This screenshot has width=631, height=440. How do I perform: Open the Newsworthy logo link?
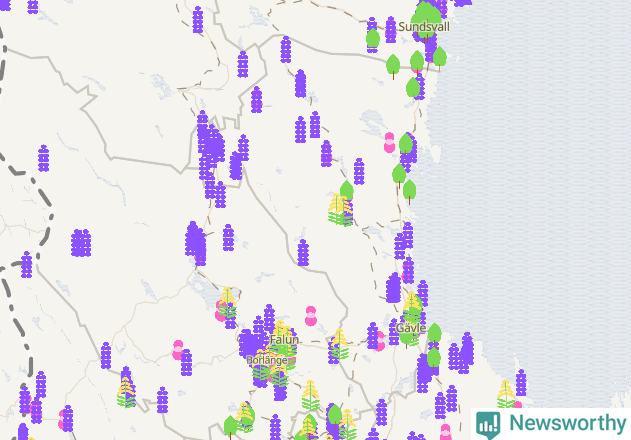click(x=551, y=424)
